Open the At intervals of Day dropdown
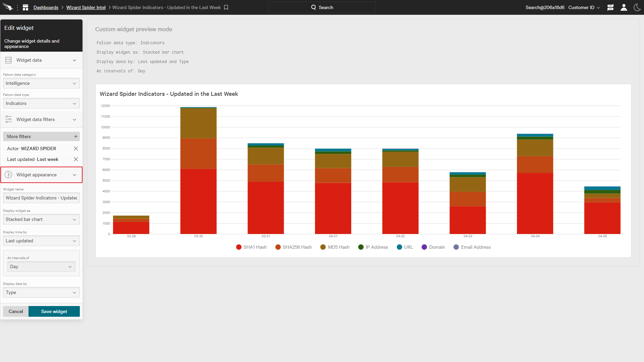 (41, 266)
